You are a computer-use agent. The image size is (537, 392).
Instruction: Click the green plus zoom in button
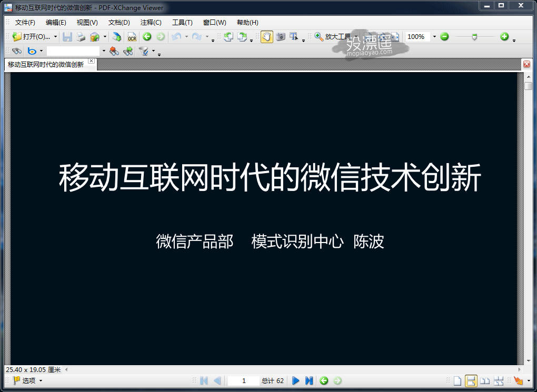click(x=504, y=37)
